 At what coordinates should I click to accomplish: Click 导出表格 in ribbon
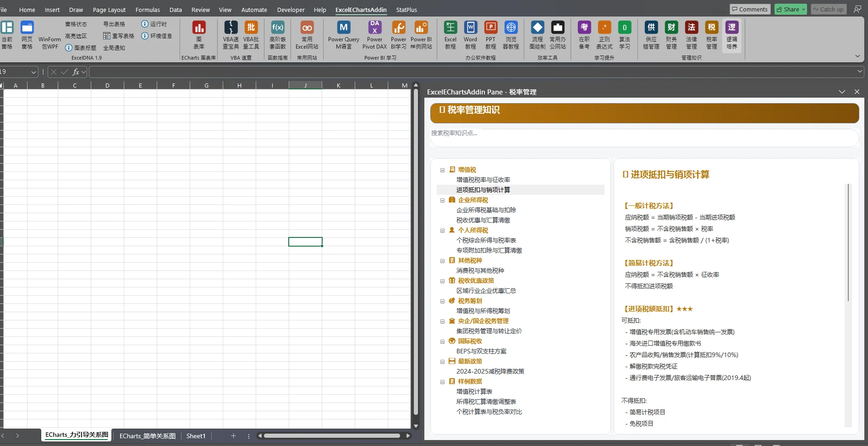114,24
